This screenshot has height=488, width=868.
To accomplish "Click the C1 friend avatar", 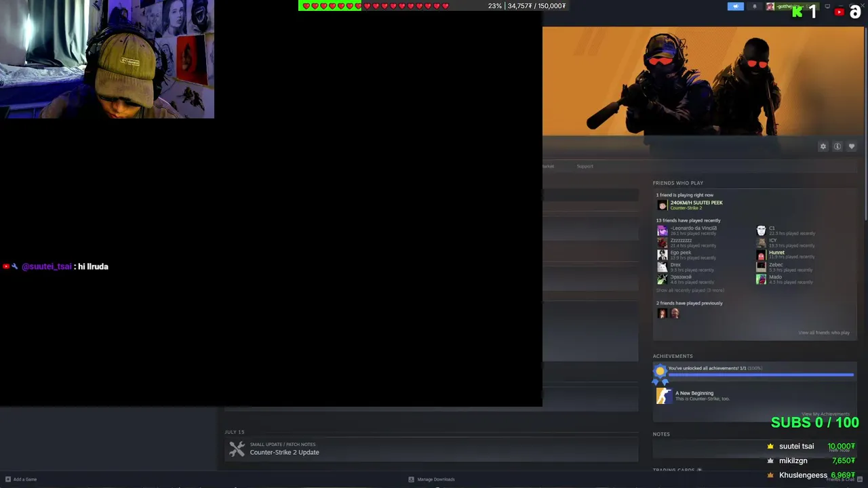I will [x=761, y=230].
